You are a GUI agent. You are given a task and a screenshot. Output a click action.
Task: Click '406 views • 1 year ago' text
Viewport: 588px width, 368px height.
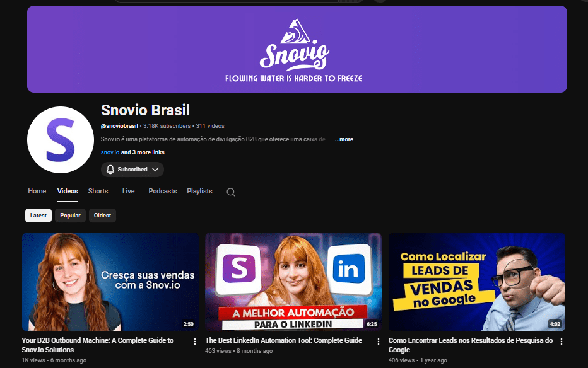tap(418, 360)
